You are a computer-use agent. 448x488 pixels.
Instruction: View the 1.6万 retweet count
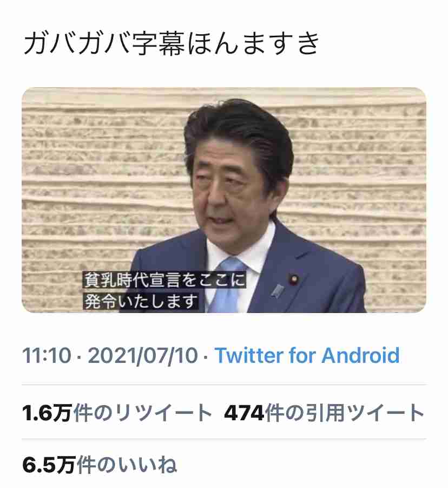pyautogui.click(x=47, y=413)
